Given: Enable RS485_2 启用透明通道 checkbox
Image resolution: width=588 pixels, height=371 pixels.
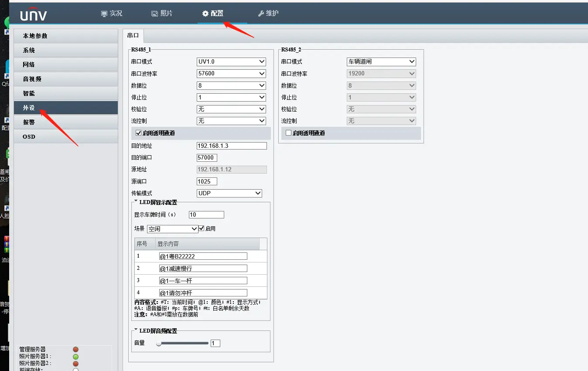Looking at the screenshot, I should [x=288, y=133].
